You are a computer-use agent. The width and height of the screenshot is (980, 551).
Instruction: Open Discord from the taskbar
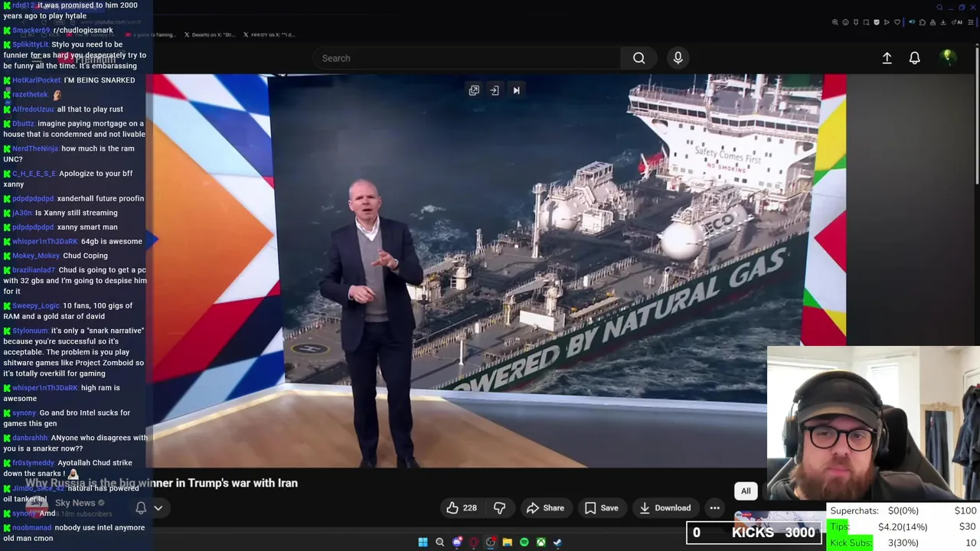pyautogui.click(x=457, y=542)
